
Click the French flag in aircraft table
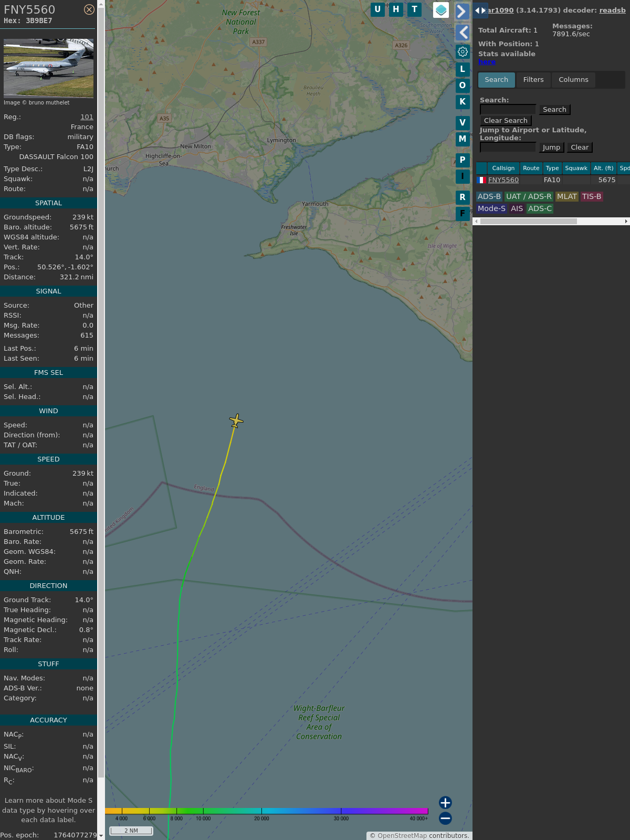pos(481,180)
